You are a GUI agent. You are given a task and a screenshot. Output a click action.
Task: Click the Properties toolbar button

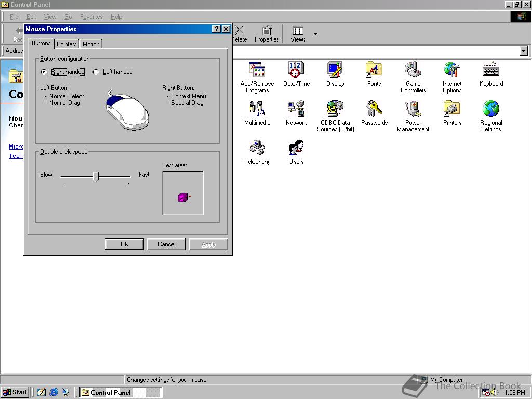click(x=267, y=34)
